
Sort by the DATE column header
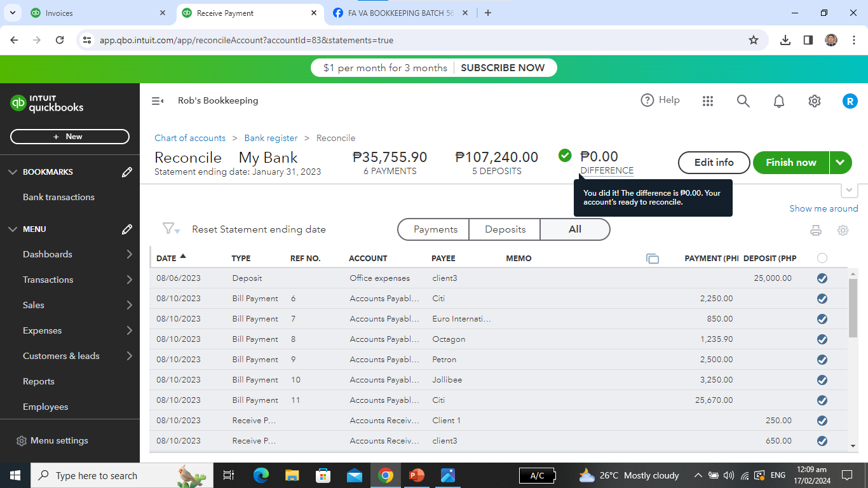[x=172, y=258]
